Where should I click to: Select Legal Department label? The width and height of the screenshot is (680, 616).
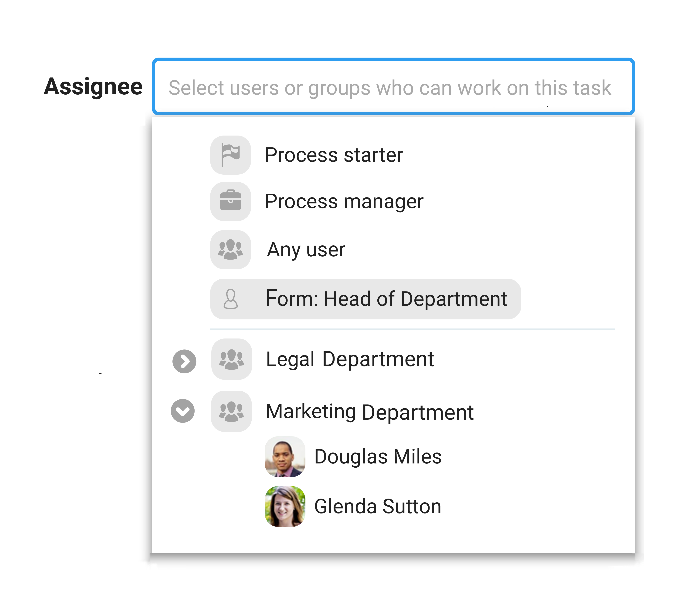coord(350,359)
